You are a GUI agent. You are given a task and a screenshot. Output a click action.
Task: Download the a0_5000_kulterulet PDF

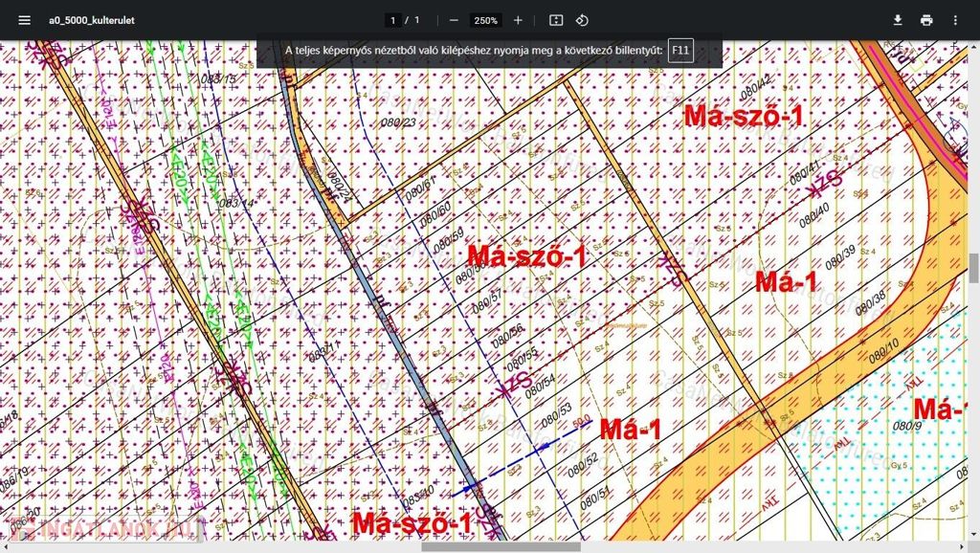(x=898, y=20)
